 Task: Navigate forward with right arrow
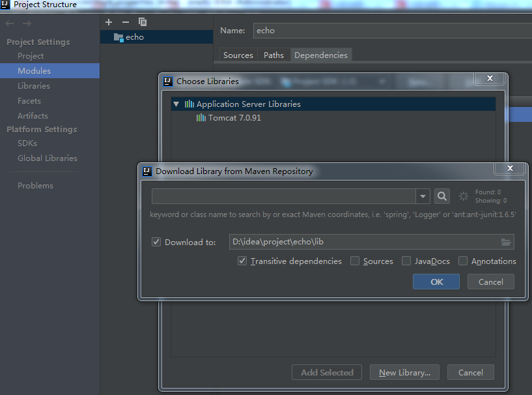click(27, 23)
